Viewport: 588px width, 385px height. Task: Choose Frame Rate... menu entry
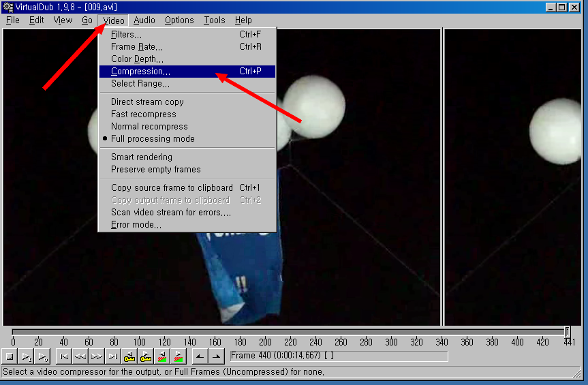[187, 47]
